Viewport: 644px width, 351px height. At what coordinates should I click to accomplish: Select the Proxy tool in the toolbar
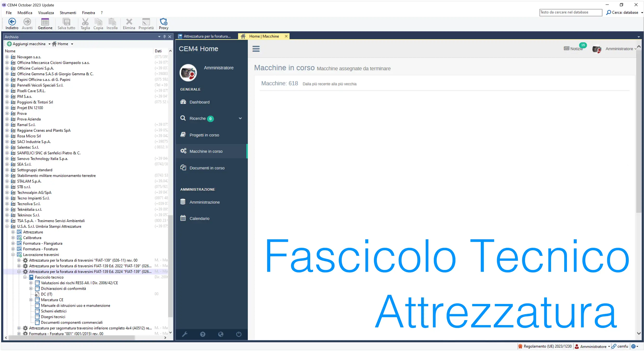(164, 24)
